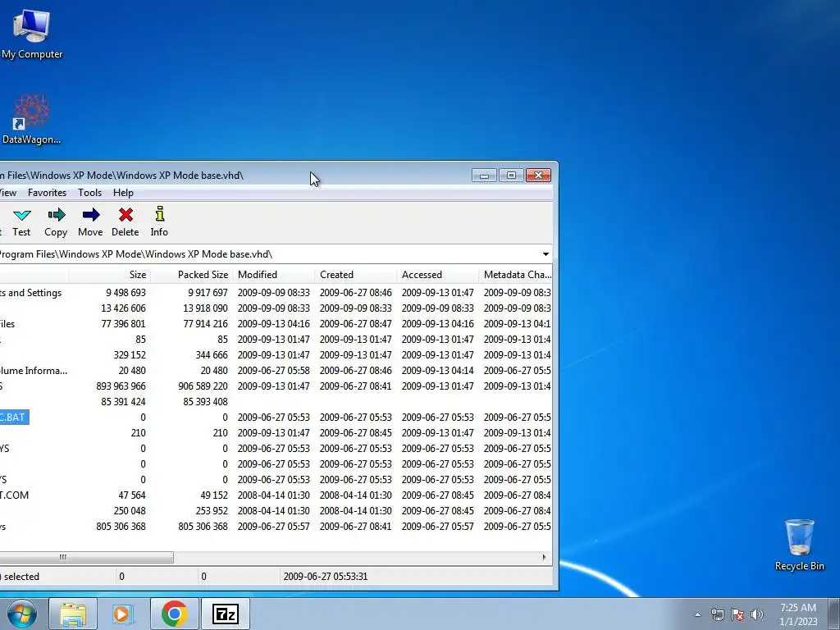The height and width of the screenshot is (630, 840).
Task: Sort by Metadata Changed column header
Action: (x=517, y=275)
